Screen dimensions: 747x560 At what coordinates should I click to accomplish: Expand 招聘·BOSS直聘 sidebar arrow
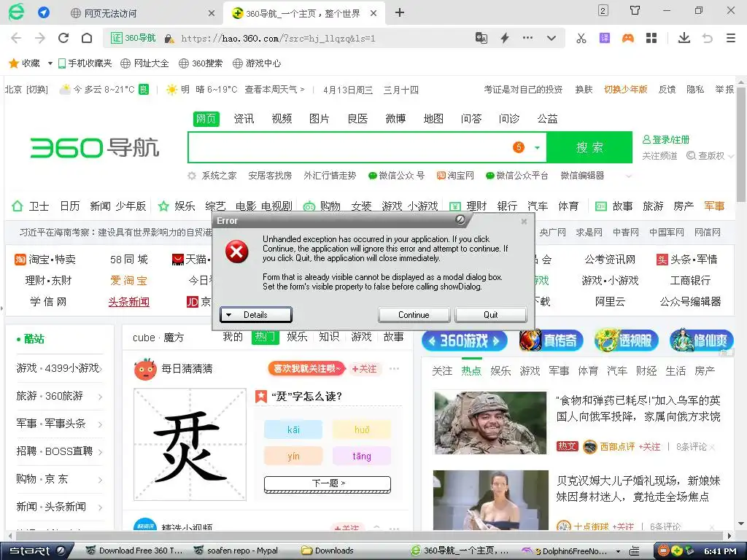coord(100,452)
